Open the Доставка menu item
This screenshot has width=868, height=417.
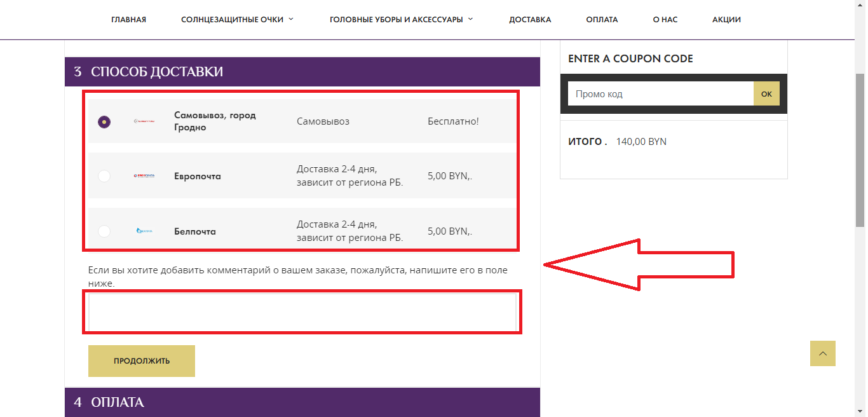click(530, 20)
